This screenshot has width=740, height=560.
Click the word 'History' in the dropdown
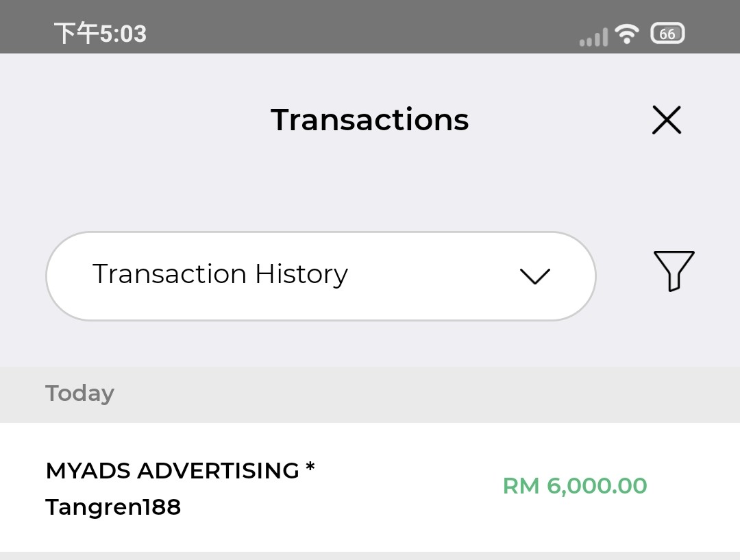point(301,274)
